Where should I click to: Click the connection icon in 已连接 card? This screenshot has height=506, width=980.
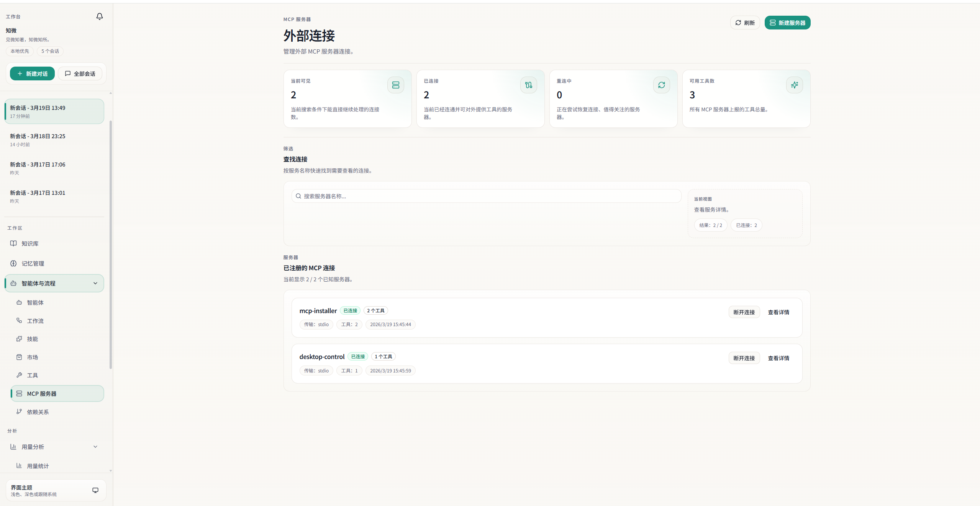tap(528, 85)
